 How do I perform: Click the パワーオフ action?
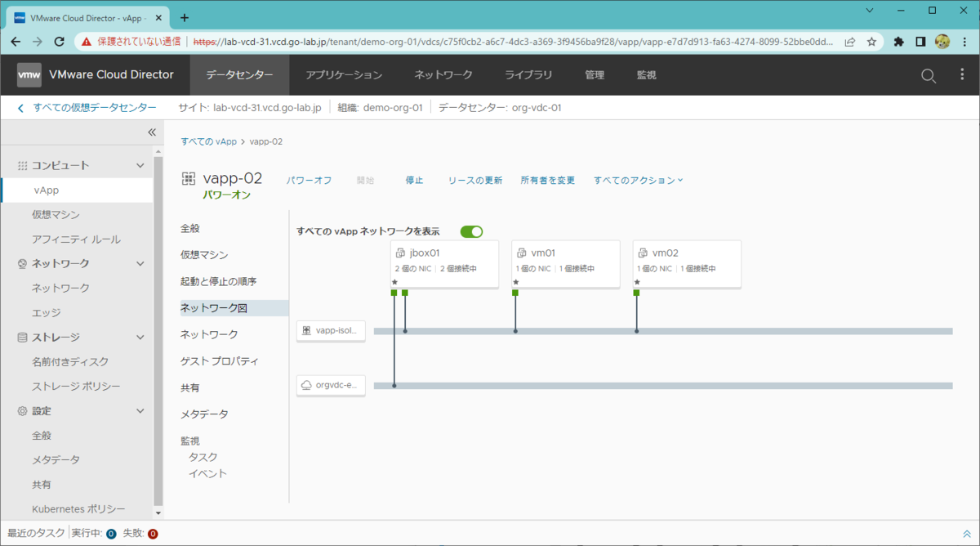coord(309,180)
